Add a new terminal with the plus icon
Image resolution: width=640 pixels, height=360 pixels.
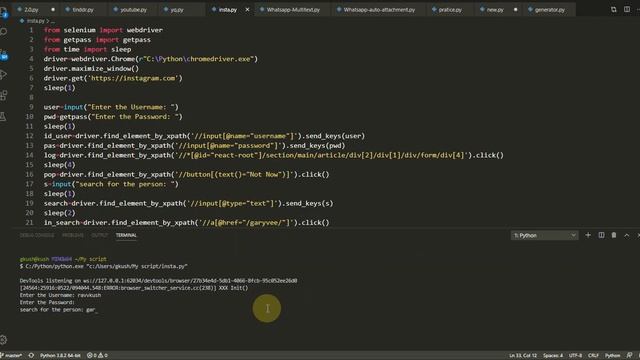(588, 235)
